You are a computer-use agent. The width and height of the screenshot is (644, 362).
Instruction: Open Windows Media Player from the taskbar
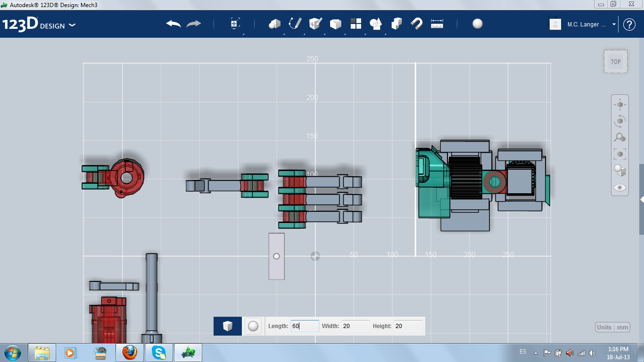click(70, 353)
